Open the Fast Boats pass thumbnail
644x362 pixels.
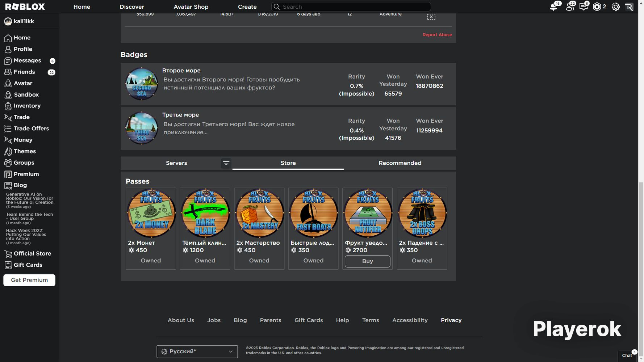[313, 213]
